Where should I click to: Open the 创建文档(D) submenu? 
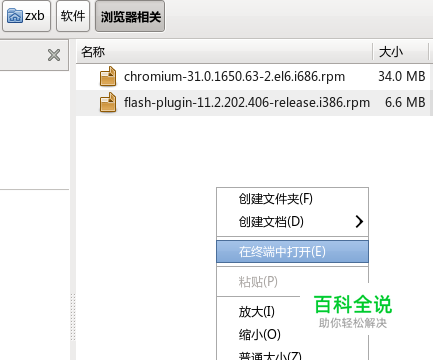click(x=292, y=222)
